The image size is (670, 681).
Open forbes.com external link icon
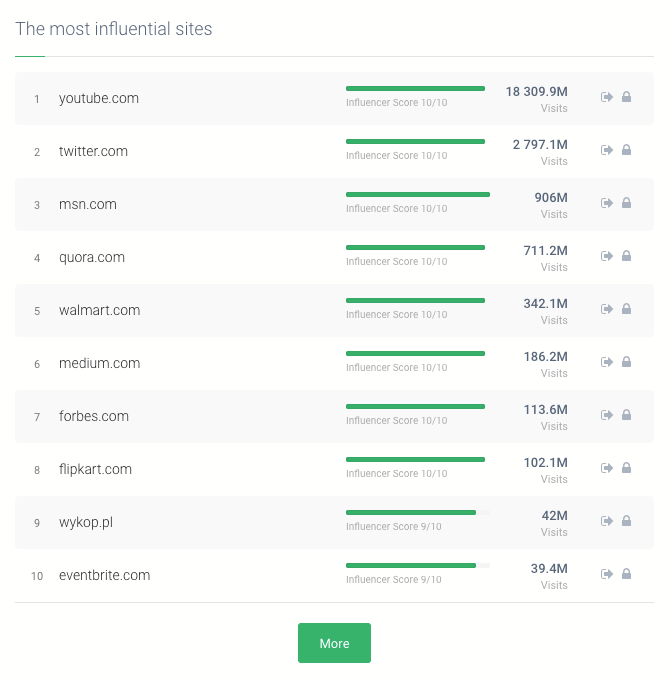607,415
